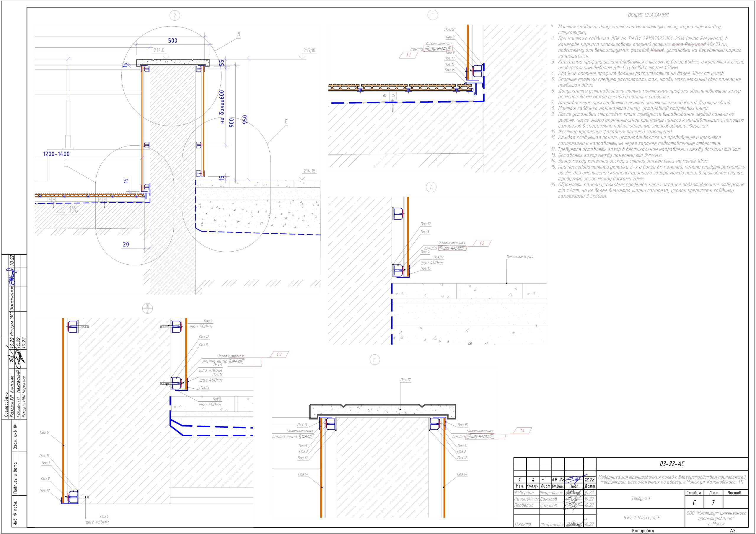This screenshot has width=756, height=534.
Task: Click the circled 'Д' detail marker
Action: [431, 188]
